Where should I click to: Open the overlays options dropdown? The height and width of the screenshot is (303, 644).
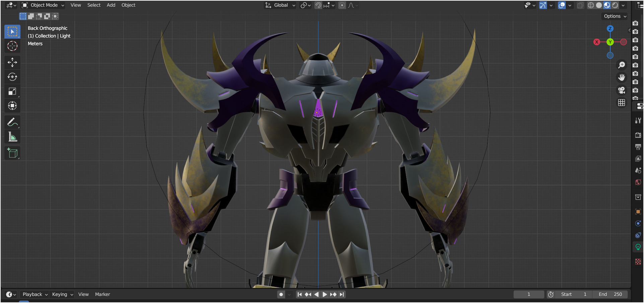(570, 5)
